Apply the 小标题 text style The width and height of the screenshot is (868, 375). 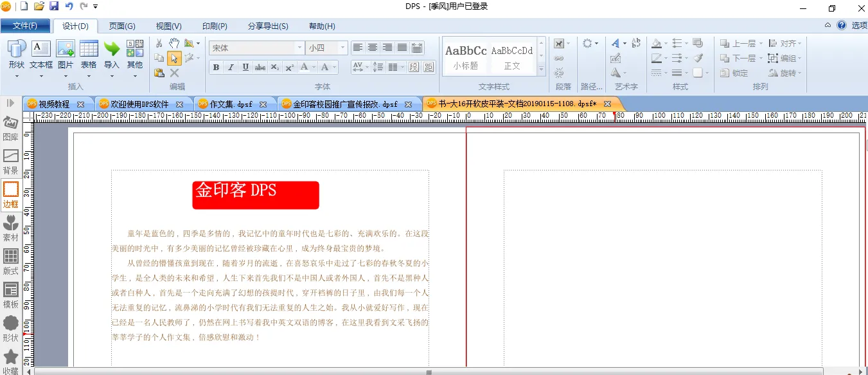pos(465,57)
